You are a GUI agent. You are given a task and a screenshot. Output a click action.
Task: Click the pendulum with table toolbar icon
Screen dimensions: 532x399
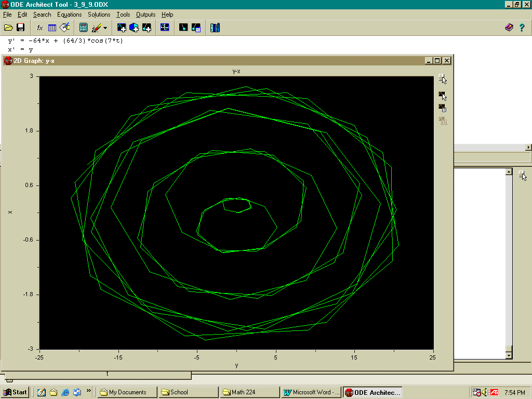(x=196, y=28)
